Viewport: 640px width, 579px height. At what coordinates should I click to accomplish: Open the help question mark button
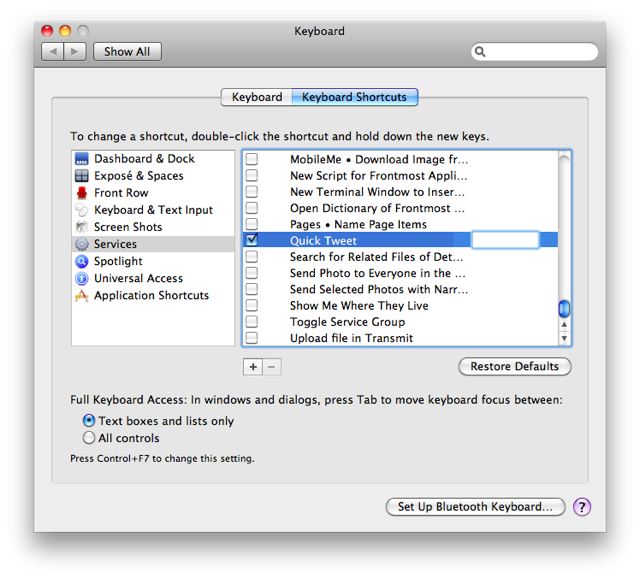coord(581,507)
